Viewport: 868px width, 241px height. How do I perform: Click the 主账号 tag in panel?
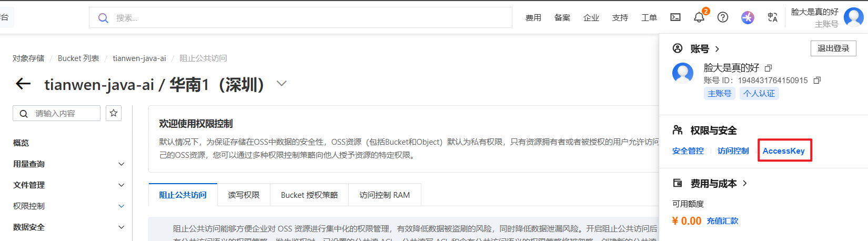tap(720, 94)
